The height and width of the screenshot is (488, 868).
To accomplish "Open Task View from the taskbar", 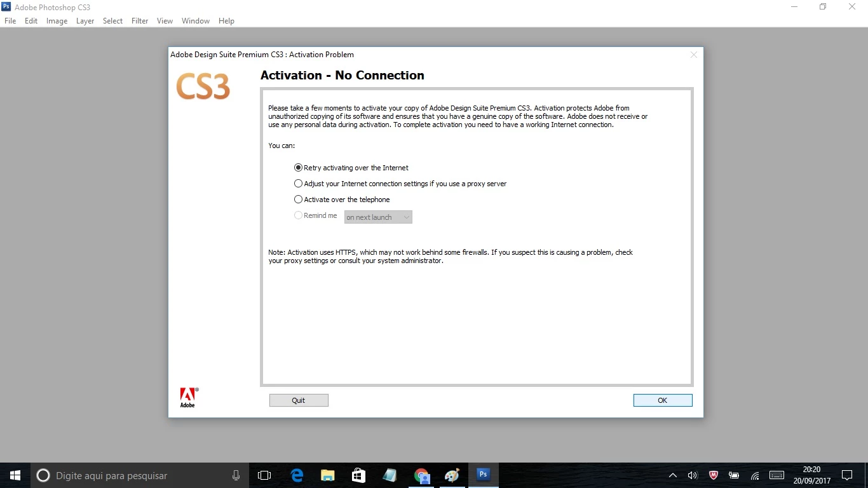I will coord(264,475).
